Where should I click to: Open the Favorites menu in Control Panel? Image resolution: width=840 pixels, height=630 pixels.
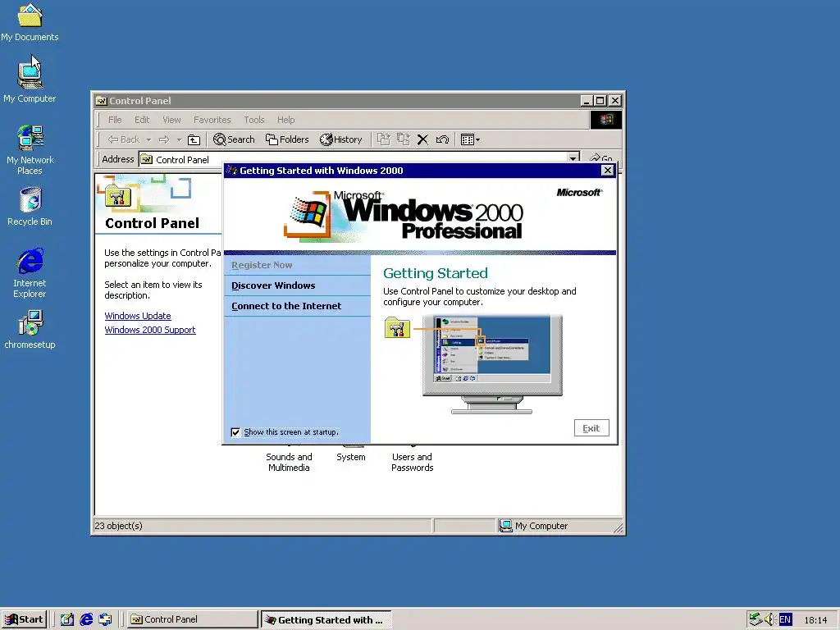coord(212,120)
